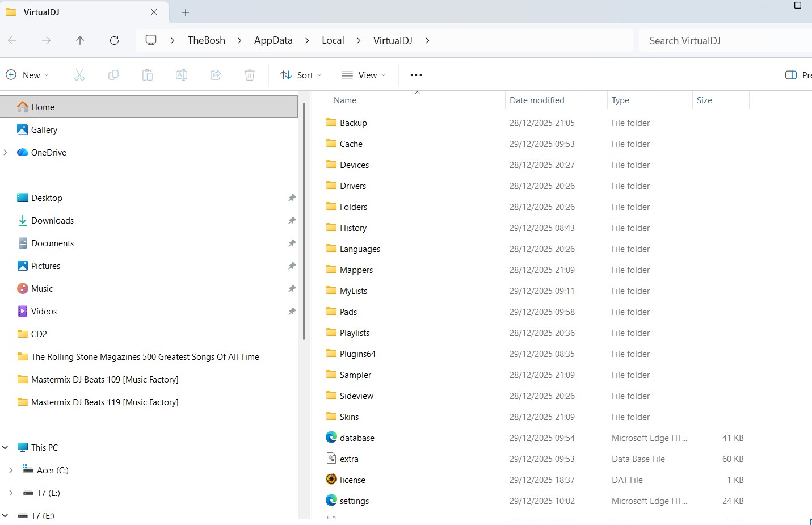
Task: Sort by the Date modified column header
Action: 537,100
